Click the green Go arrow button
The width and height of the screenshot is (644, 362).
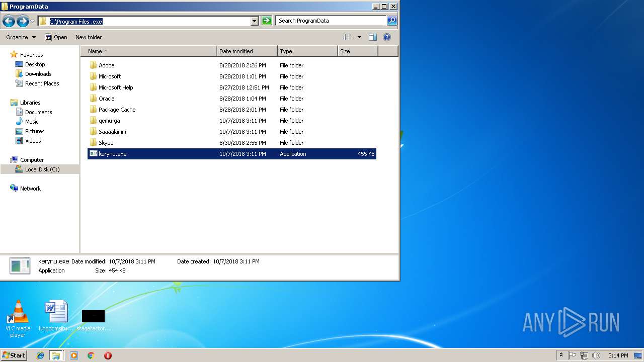pos(267,21)
